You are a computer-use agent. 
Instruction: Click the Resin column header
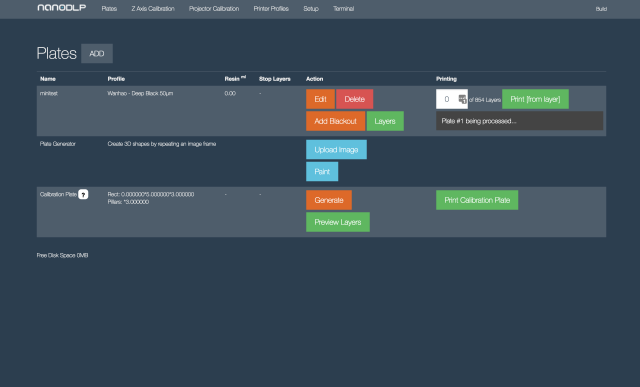point(235,78)
